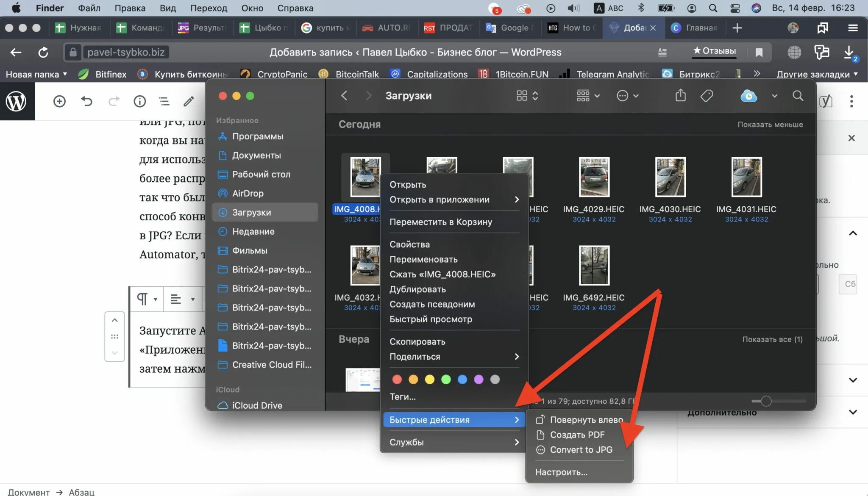
Task: Open the block list view icon
Action: [x=164, y=101]
